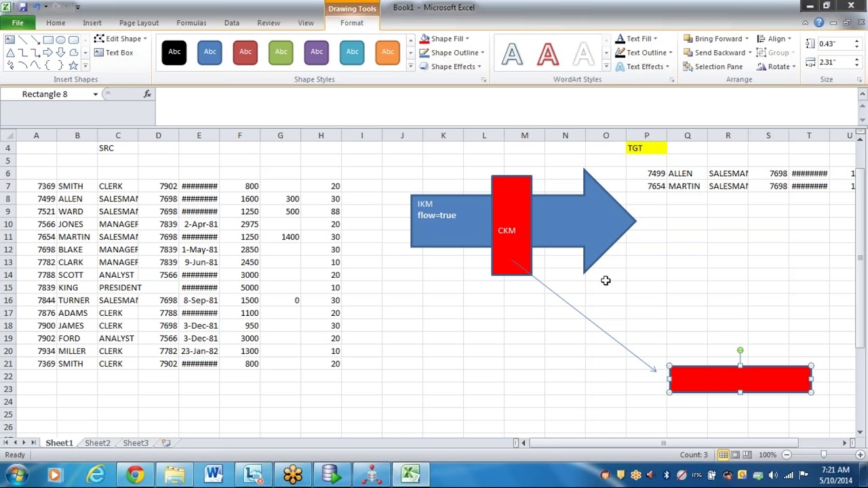
Task: Switch to Normal view in status bar
Action: [724, 455]
